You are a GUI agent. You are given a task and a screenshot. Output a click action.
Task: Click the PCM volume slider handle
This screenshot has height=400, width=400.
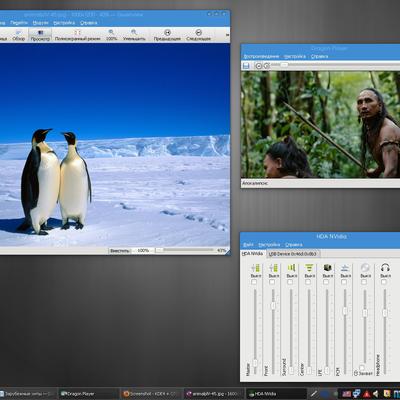point(345,311)
